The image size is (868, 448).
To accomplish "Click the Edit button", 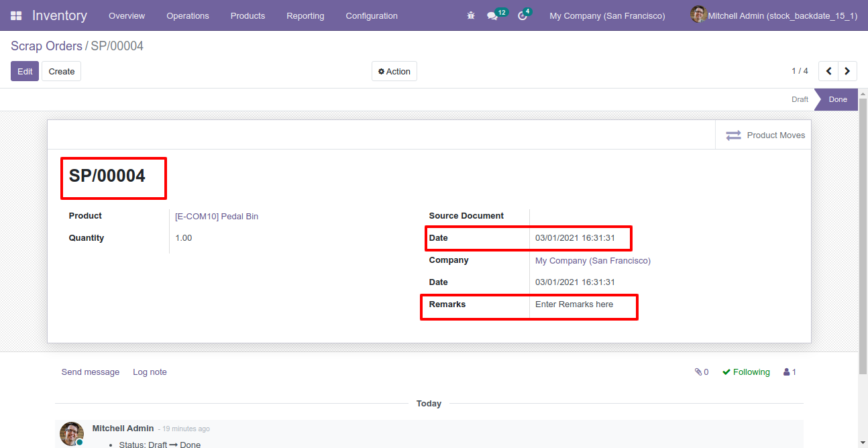I will point(25,71).
